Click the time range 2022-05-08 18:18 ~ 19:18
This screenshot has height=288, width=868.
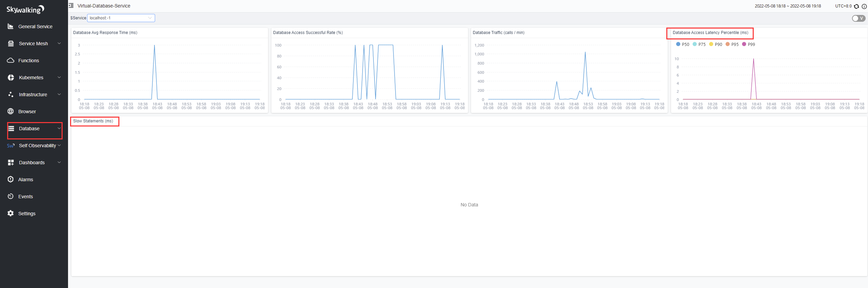tap(788, 6)
